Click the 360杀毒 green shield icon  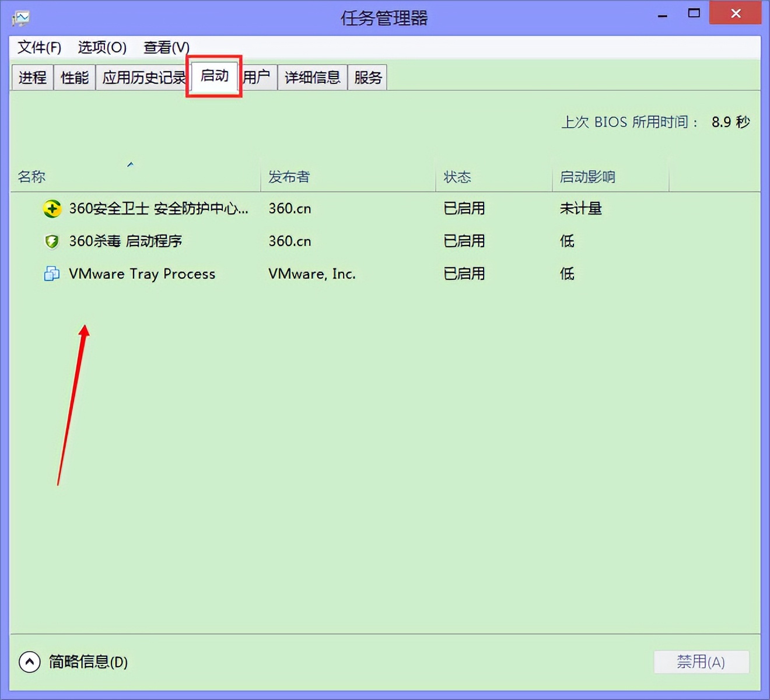[52, 241]
